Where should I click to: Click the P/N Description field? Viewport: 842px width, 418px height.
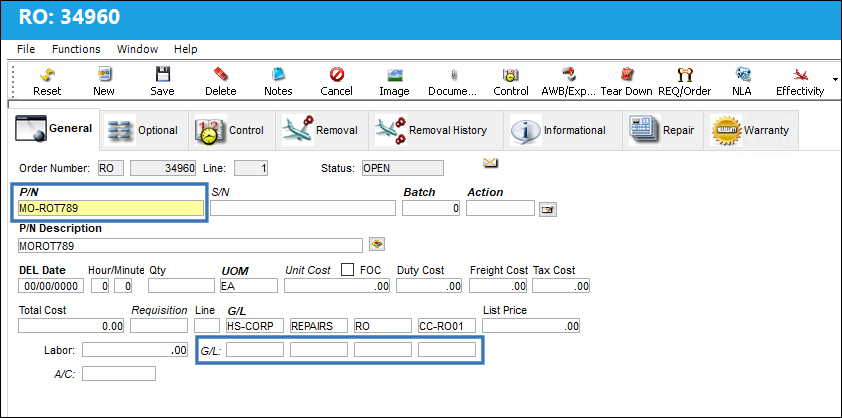[x=190, y=246]
